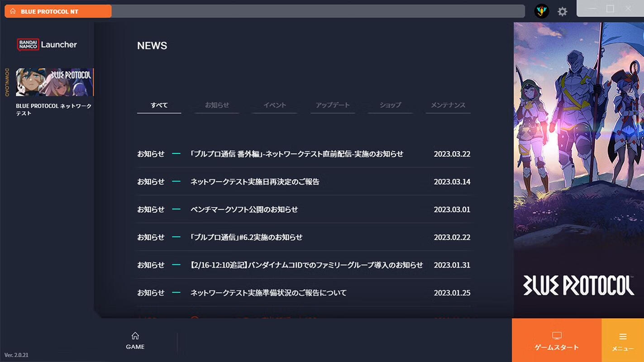Open the 「ブルプロ通信」#6.2実施のお知らせ article
The width and height of the screenshot is (644, 362).
304,237
